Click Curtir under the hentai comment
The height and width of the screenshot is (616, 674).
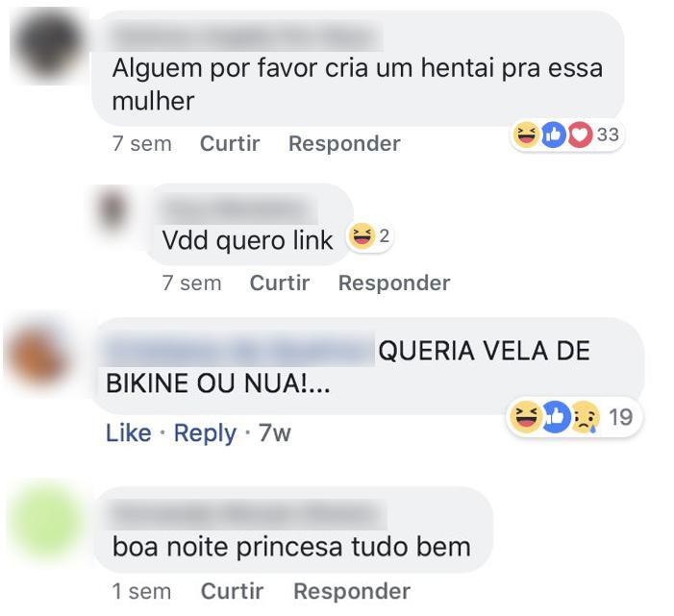coord(230,143)
